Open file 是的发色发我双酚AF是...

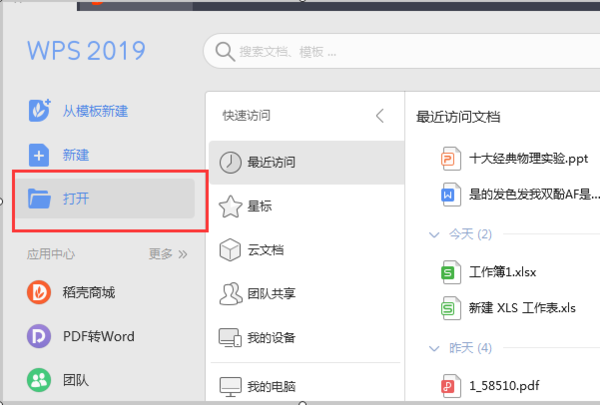(x=534, y=194)
